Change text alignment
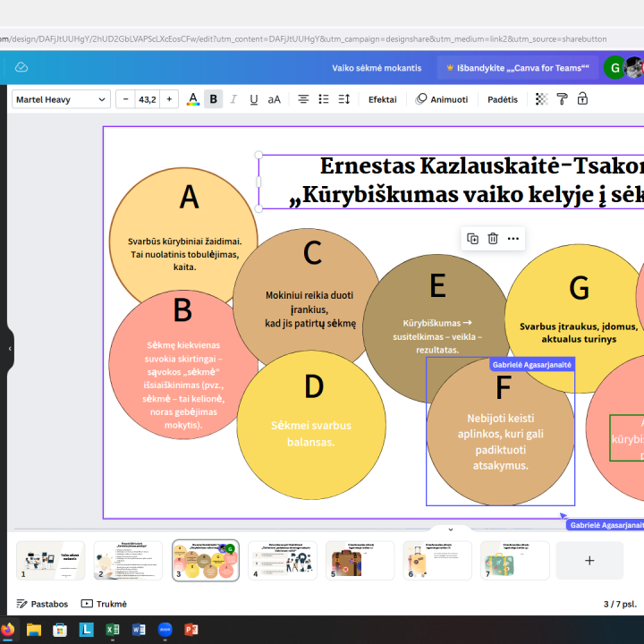Image resolution: width=644 pixels, height=644 pixels. pos(303,99)
